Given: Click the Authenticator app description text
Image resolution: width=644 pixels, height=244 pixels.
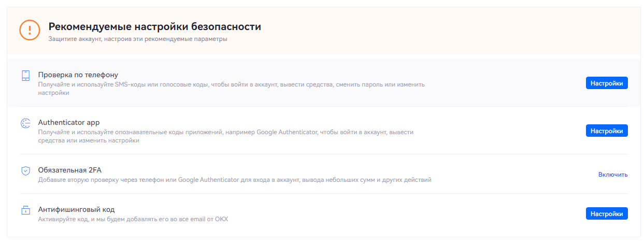Looking at the screenshot, I should click(225, 132).
